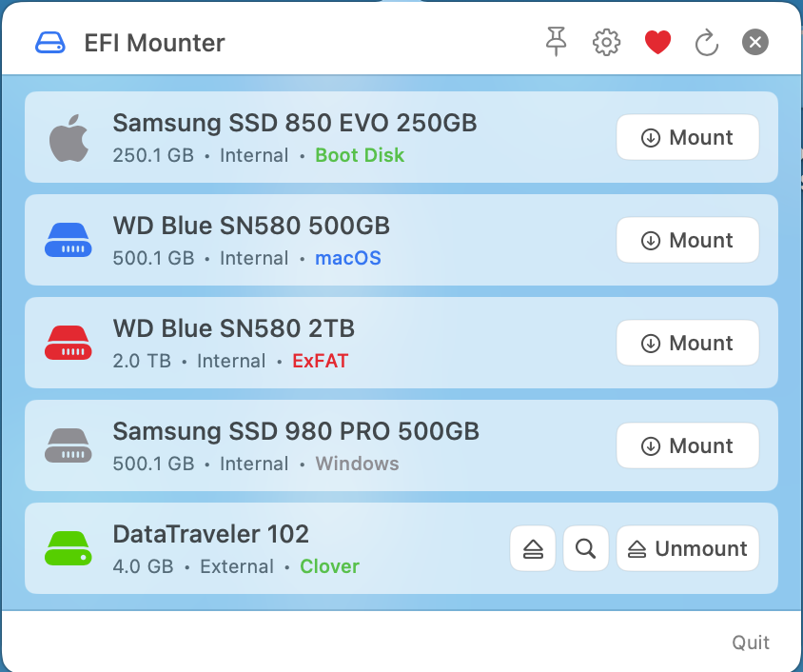Screen dimensions: 803x672
Task: Unmount the DataTraveler 102 EFI partition
Action: (x=687, y=548)
